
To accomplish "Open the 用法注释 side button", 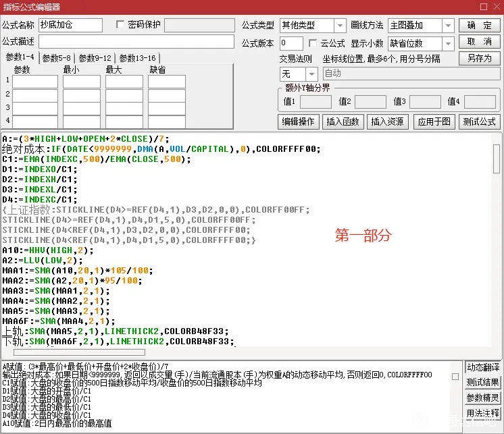I will 483,413.
